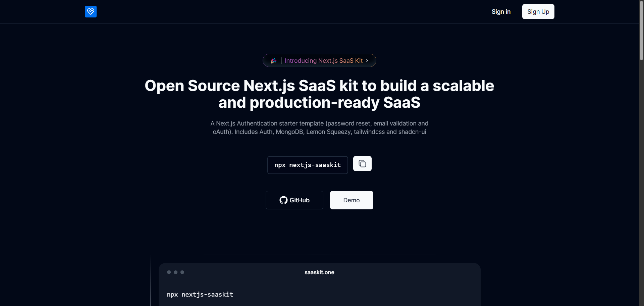Click the first window dot in the browser mockup
Viewport: 644px width, 306px height.
(169, 272)
